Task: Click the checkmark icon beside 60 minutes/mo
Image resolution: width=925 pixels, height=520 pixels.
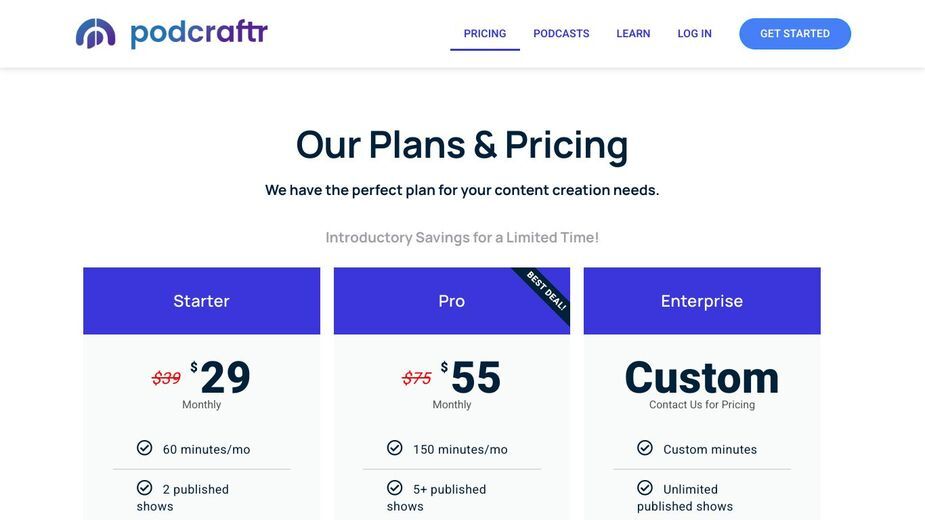Action: (145, 448)
